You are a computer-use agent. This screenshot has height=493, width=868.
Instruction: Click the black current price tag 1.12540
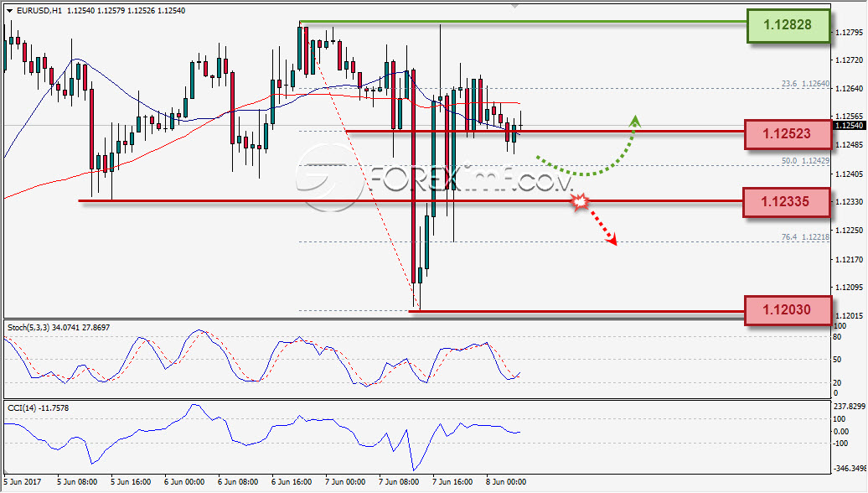[849, 126]
